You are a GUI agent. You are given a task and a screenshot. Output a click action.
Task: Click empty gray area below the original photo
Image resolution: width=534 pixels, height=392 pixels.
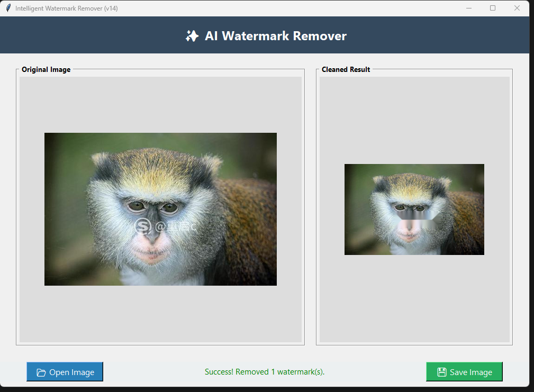[x=160, y=315]
